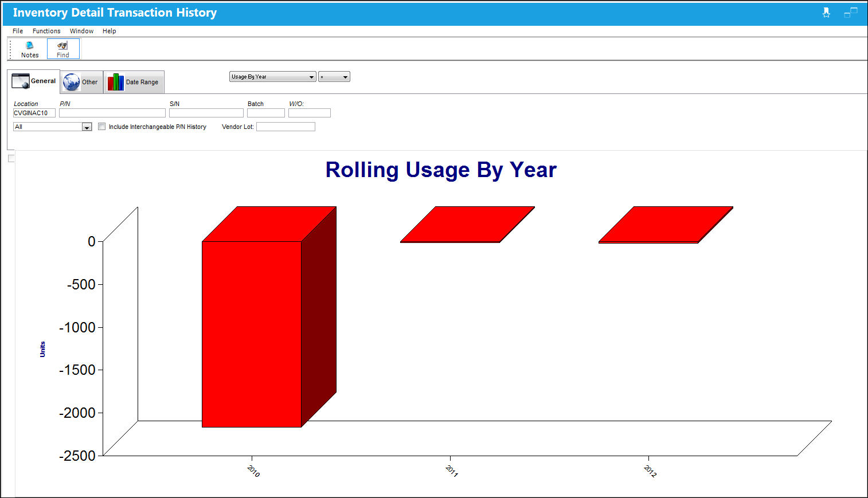The height and width of the screenshot is (498, 868).
Task: Open the '=' operator dropdown
Action: (334, 77)
